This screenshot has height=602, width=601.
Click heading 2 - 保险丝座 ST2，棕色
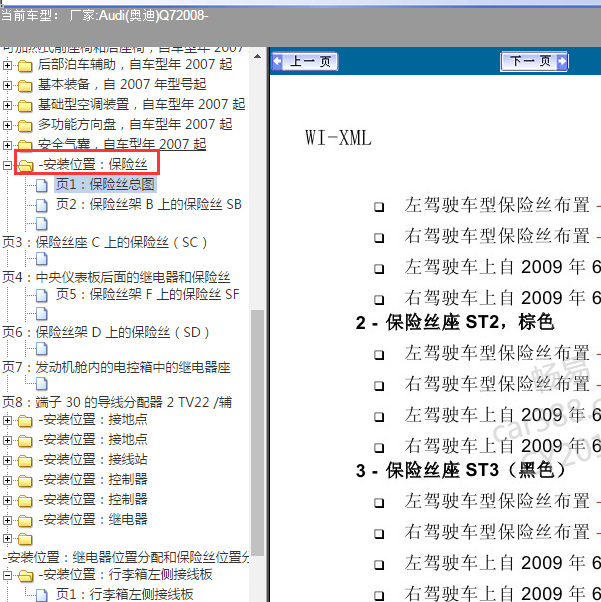click(x=454, y=322)
